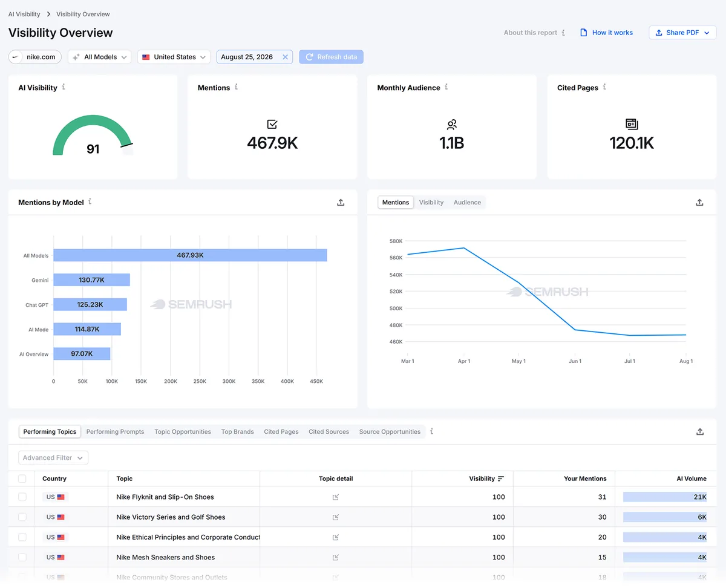Click the All Models bar showing 467.93K

tap(190, 255)
